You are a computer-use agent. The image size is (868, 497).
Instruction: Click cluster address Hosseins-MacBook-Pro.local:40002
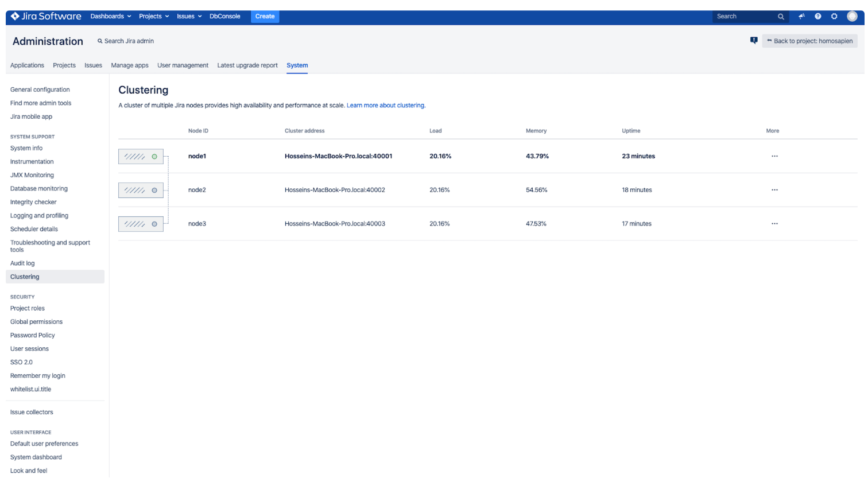335,190
